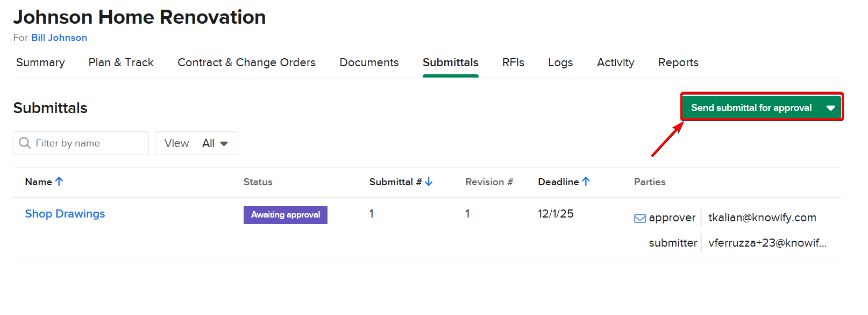Click the Deadline sort up arrow

(x=586, y=182)
